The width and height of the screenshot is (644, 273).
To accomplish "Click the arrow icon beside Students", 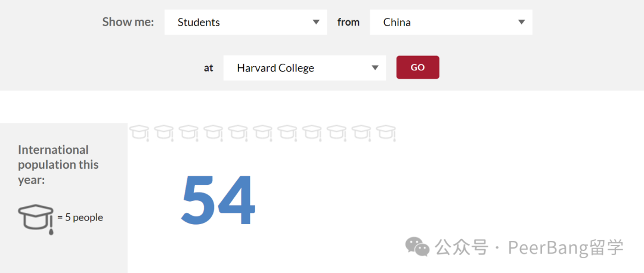I will tap(316, 22).
